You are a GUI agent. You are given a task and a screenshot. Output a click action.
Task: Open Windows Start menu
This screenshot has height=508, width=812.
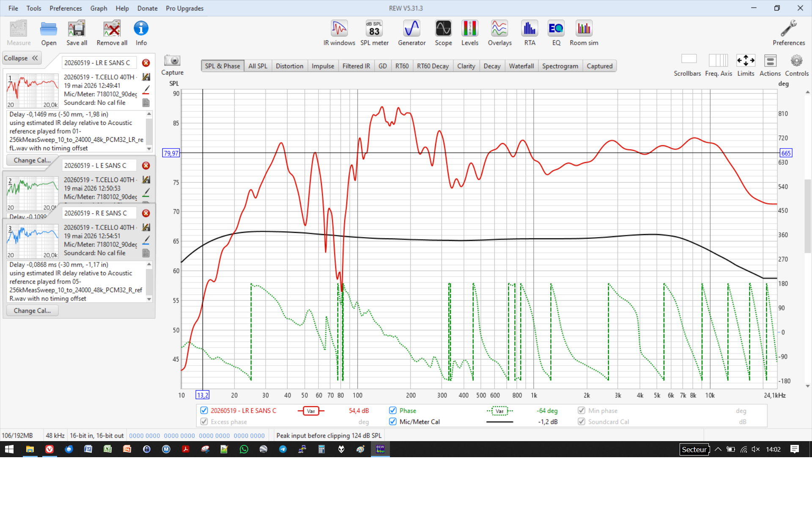click(x=9, y=449)
